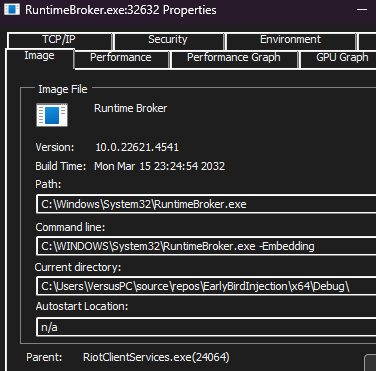Click the Autostart Location field showing n/a
This screenshot has height=371, width=376.
(206, 327)
